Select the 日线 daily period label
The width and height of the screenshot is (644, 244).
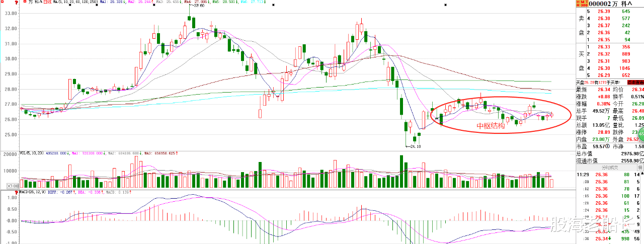[47, 3]
